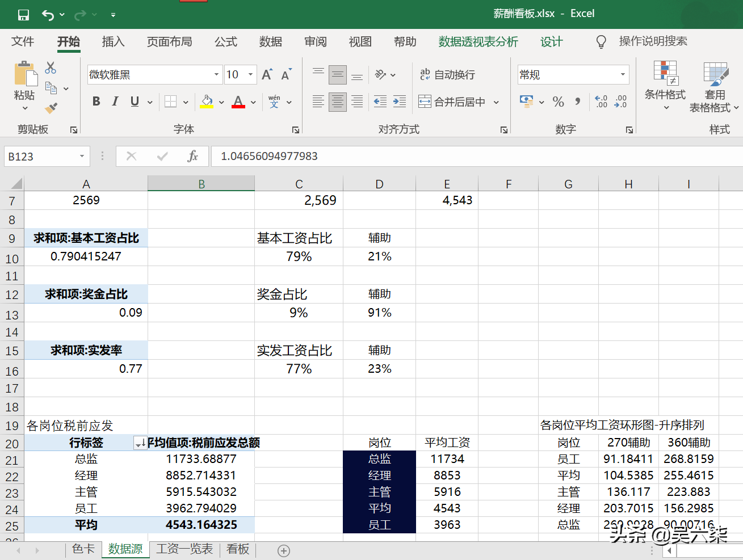Apply comma thousands separator style
This screenshot has width=743, height=560.
(x=578, y=102)
